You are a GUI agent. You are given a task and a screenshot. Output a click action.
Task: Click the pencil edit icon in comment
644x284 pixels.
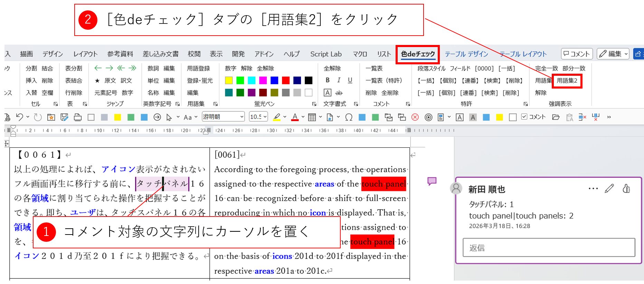(x=609, y=189)
